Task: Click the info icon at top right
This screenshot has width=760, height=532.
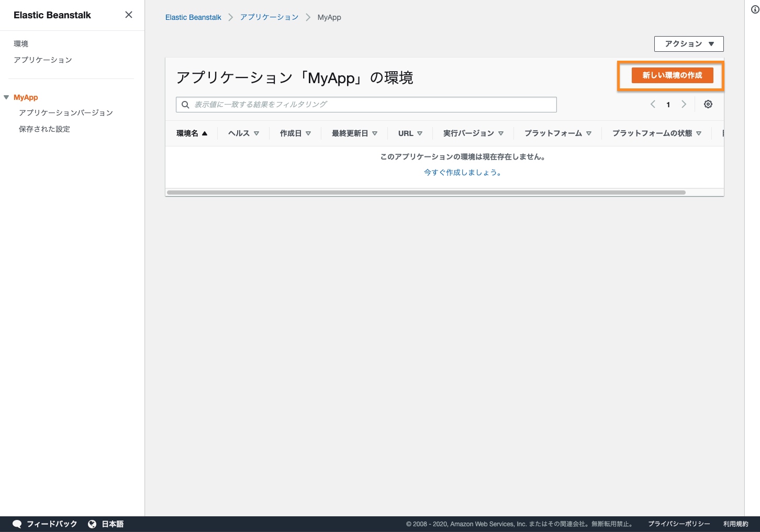Action: (755, 9)
